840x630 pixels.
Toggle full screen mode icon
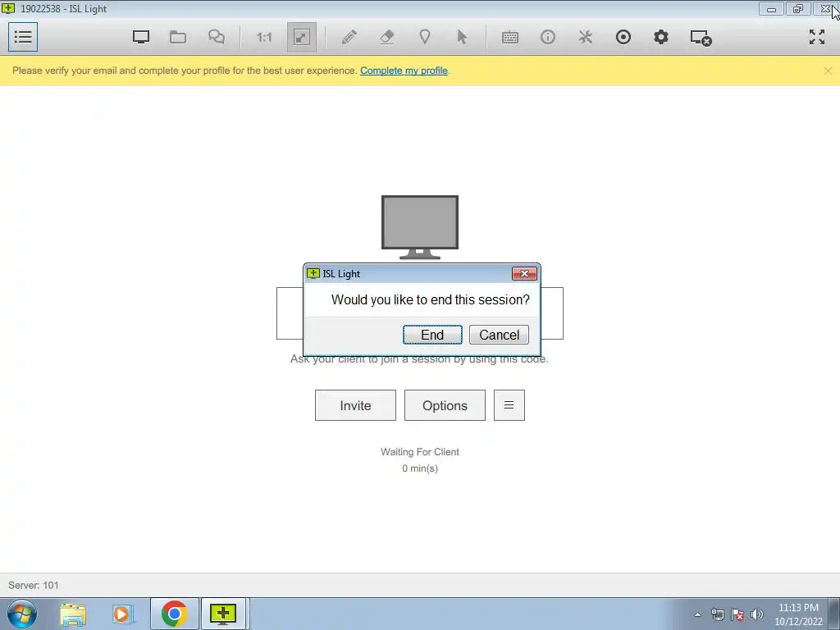(x=817, y=37)
